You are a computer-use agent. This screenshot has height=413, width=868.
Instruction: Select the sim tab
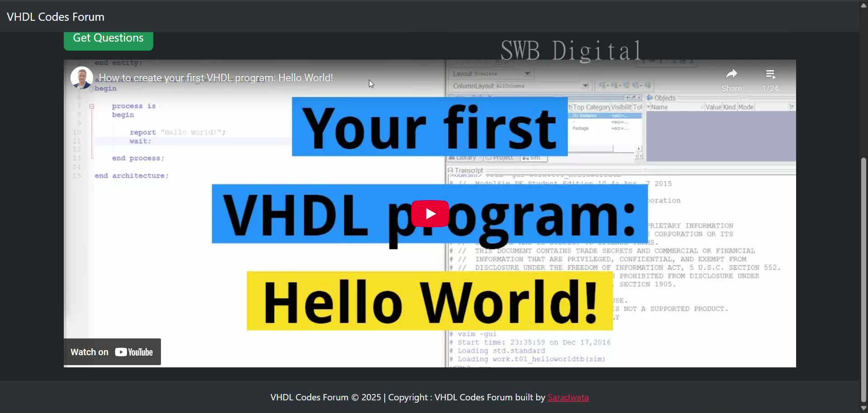534,158
